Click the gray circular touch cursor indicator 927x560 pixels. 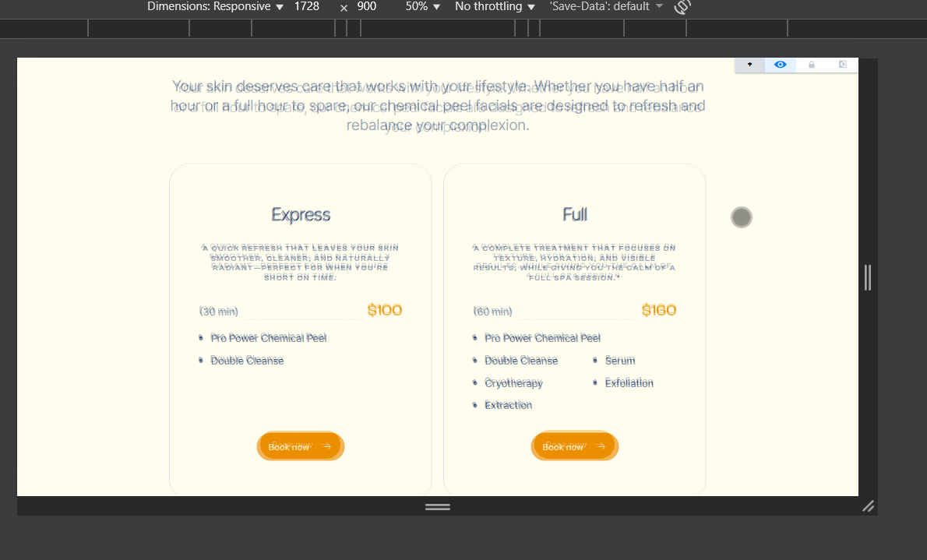point(742,217)
